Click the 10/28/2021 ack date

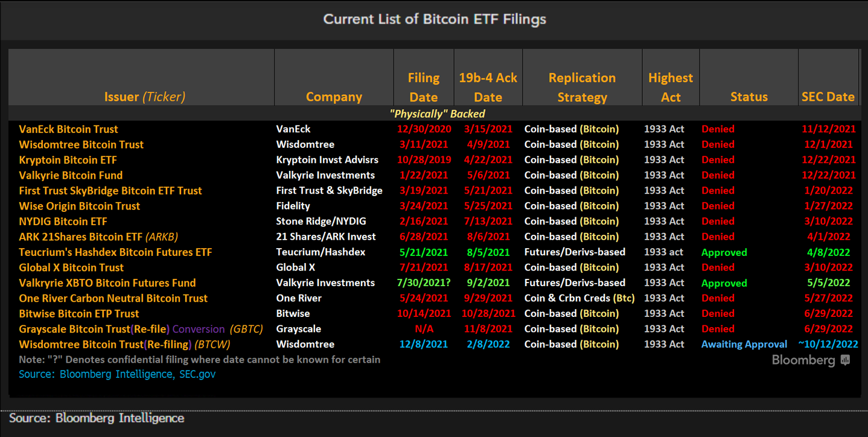point(488,314)
